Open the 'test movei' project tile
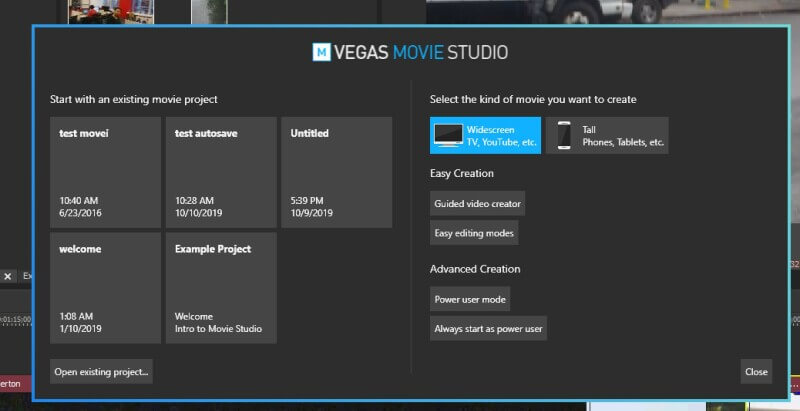 (105, 172)
